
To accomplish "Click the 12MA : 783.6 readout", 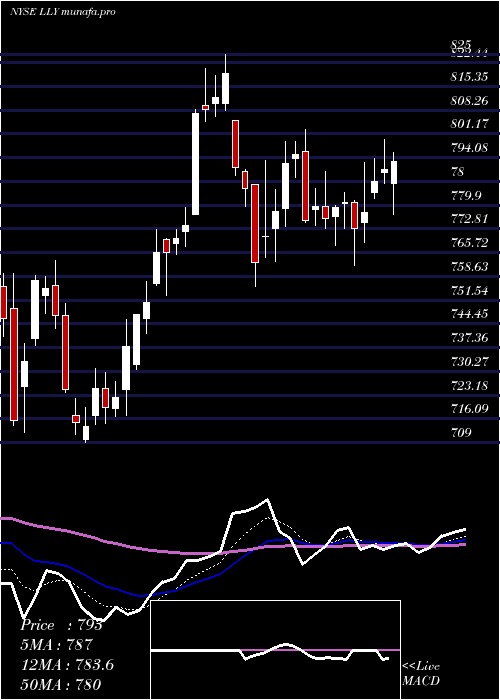I will [x=67, y=665].
